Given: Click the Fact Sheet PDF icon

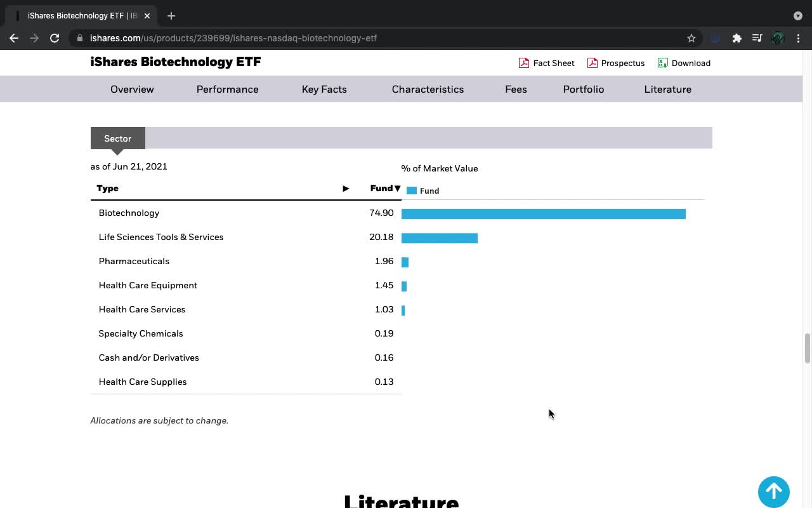Looking at the screenshot, I should pyautogui.click(x=524, y=63).
